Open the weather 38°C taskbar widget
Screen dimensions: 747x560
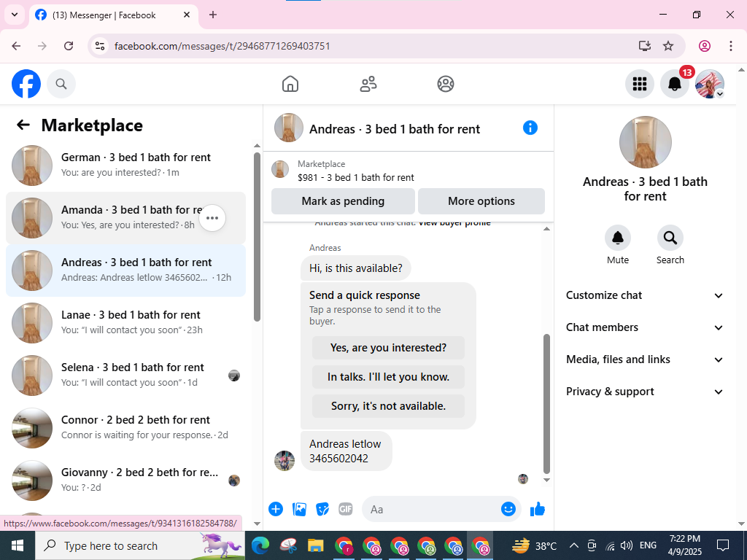tap(534, 545)
